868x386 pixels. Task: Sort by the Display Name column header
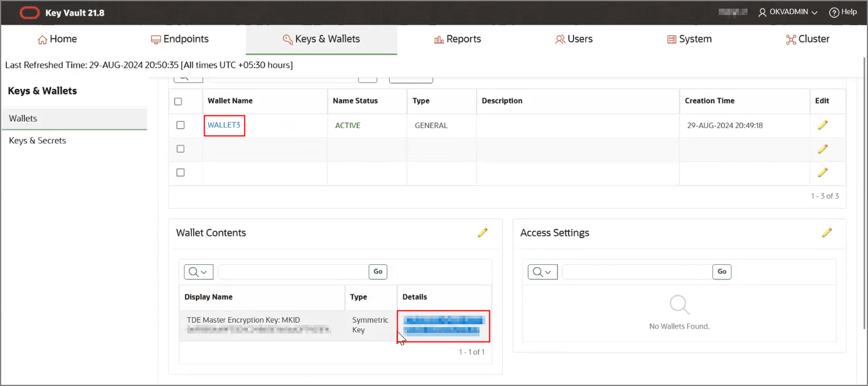point(209,297)
